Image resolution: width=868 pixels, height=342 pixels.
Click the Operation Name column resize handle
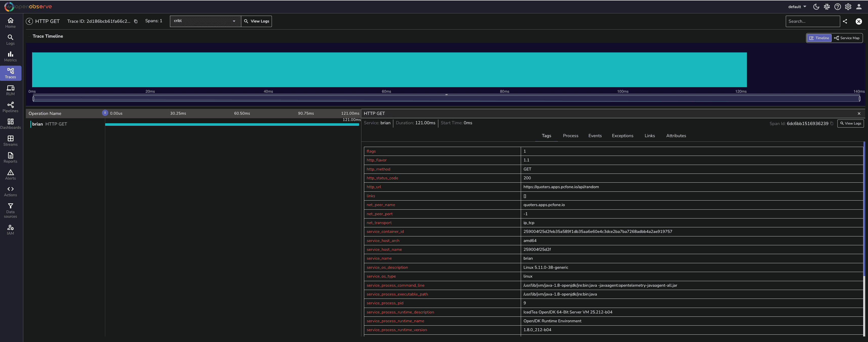click(105, 113)
